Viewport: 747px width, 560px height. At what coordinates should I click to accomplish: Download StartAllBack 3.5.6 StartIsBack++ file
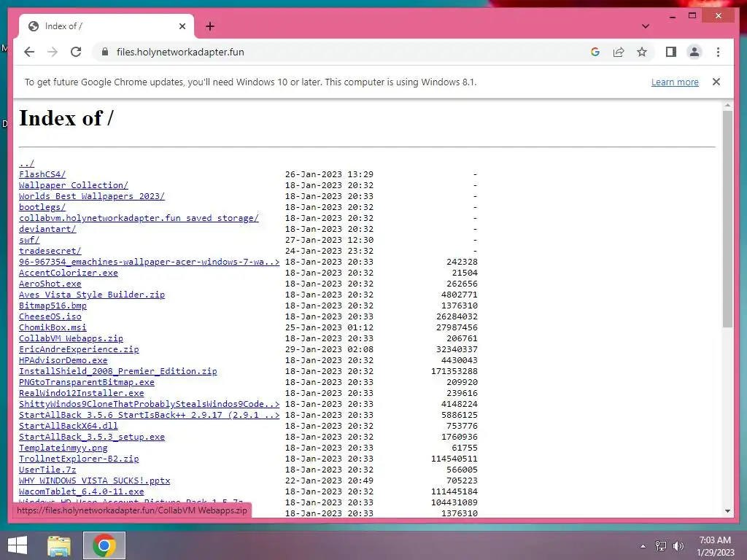(x=149, y=415)
